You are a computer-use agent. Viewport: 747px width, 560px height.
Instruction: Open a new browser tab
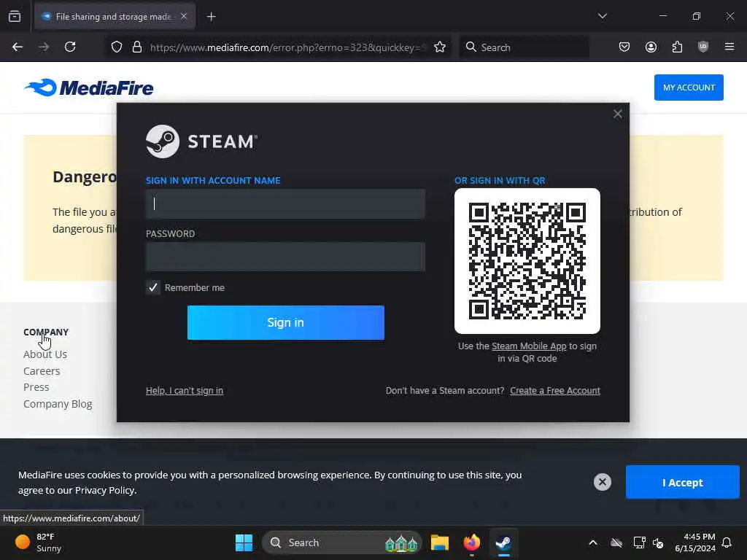(x=212, y=17)
